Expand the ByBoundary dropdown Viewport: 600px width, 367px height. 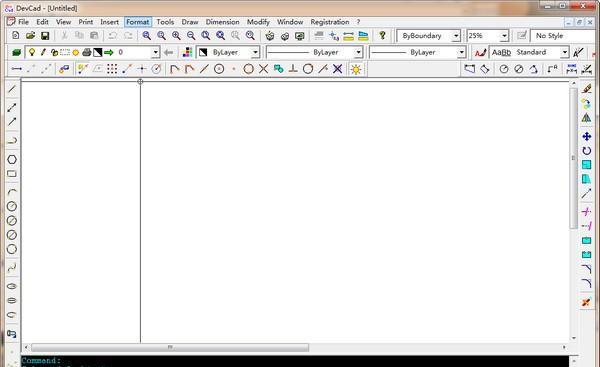[x=456, y=36]
